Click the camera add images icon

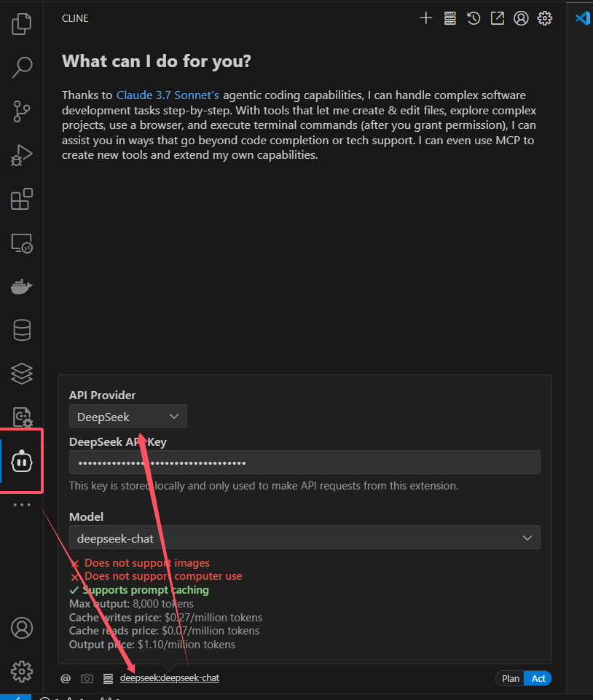[87, 679]
